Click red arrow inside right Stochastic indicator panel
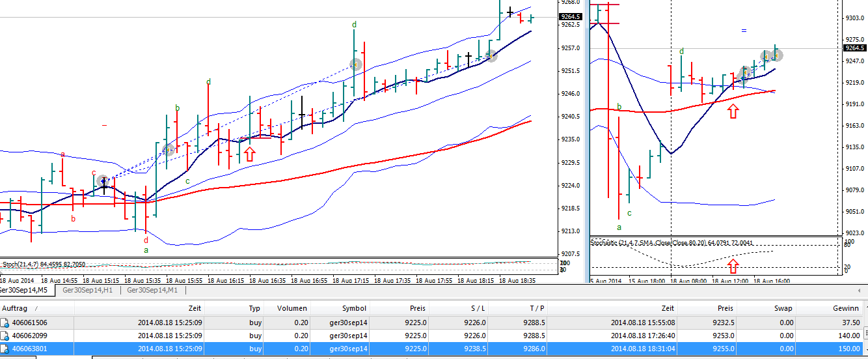The width and height of the screenshot is (868, 359). [x=733, y=265]
